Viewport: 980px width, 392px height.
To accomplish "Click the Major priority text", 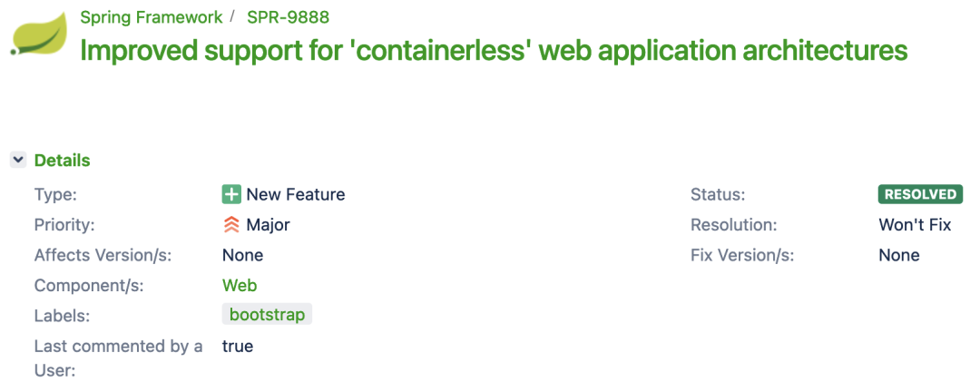I will click(x=268, y=225).
